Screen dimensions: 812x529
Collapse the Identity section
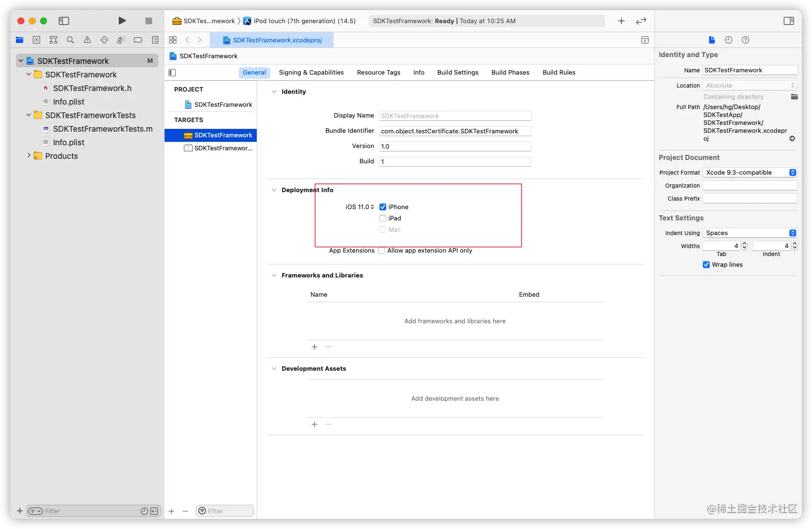click(274, 92)
